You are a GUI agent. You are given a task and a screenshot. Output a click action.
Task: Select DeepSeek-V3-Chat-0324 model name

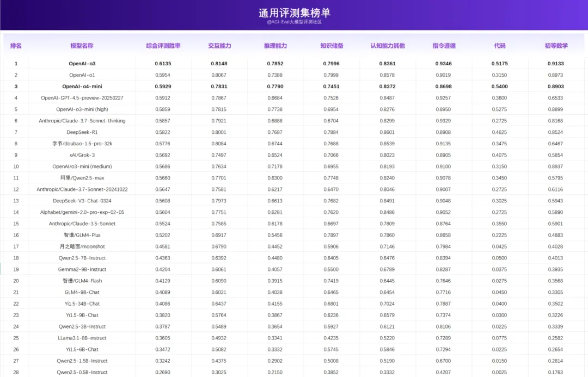tap(82, 201)
